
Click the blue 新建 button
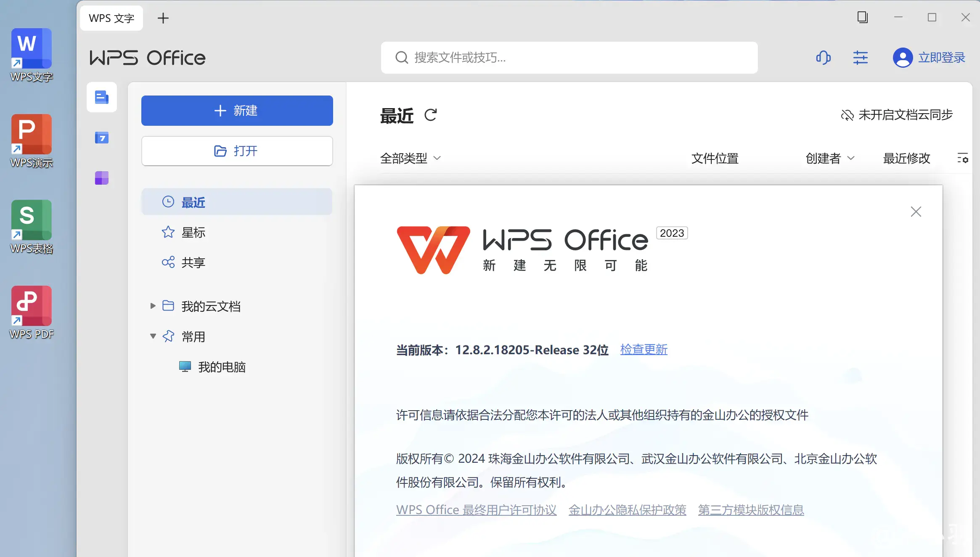click(x=237, y=111)
